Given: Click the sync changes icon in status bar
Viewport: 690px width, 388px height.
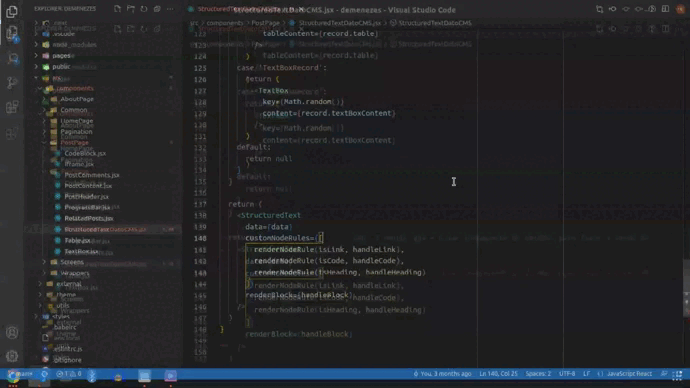Looking at the screenshot, I should (44, 374).
